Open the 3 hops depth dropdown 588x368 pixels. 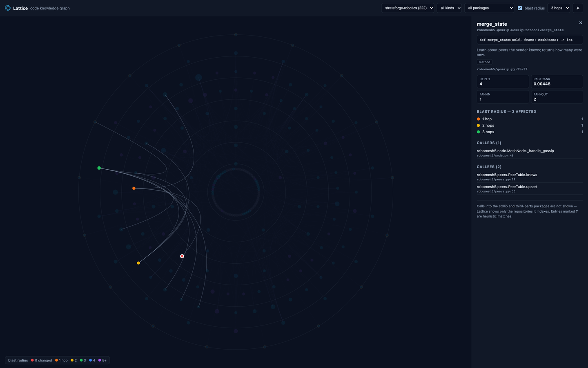[x=559, y=8]
